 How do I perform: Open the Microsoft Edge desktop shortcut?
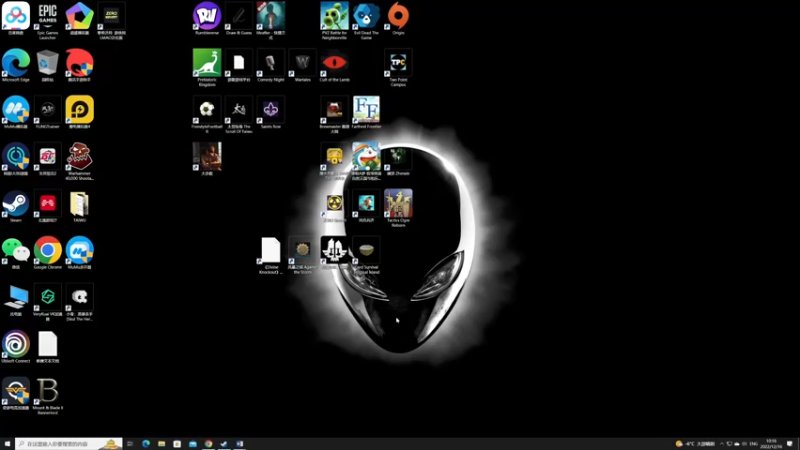pos(16,63)
